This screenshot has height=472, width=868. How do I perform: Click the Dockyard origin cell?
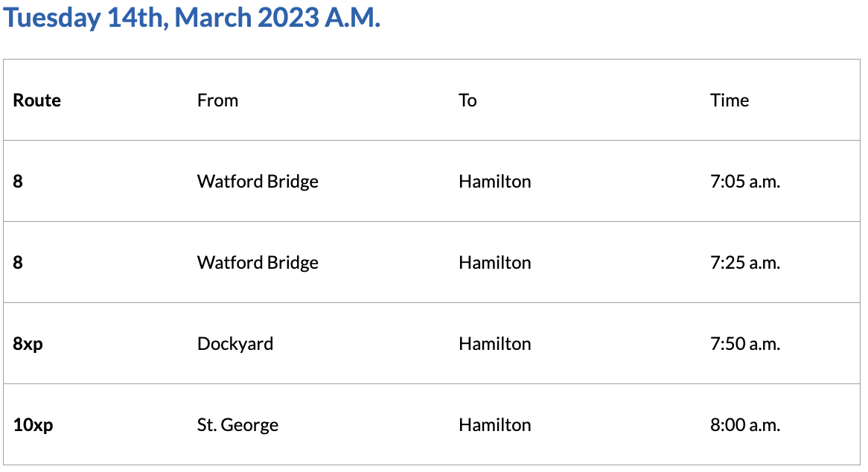tap(235, 344)
